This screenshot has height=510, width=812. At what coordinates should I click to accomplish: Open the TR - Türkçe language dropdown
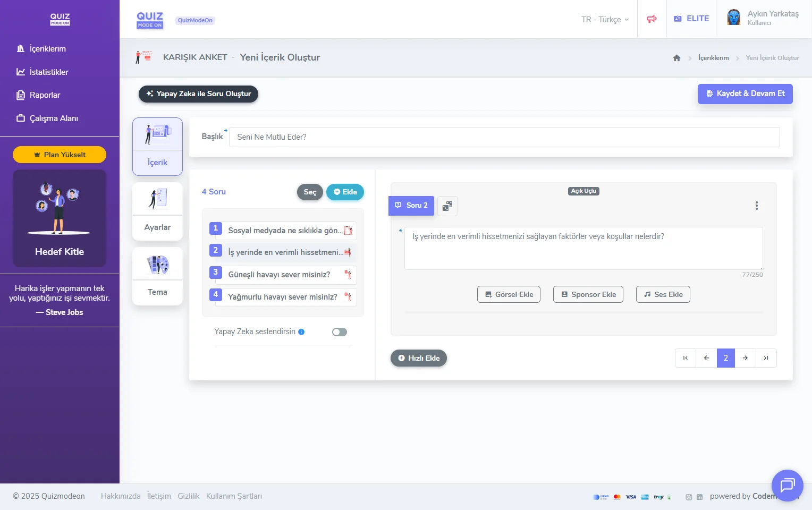[x=605, y=20]
